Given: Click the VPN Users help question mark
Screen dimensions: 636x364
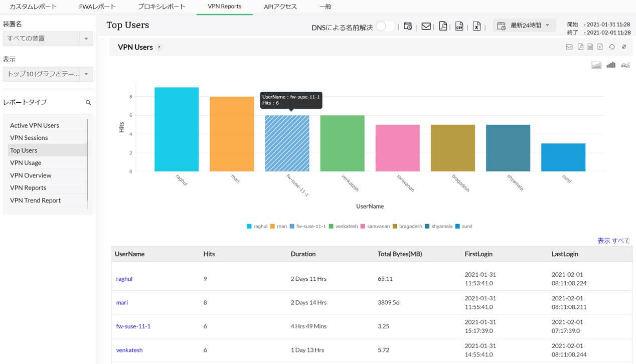Looking at the screenshot, I should point(159,48).
